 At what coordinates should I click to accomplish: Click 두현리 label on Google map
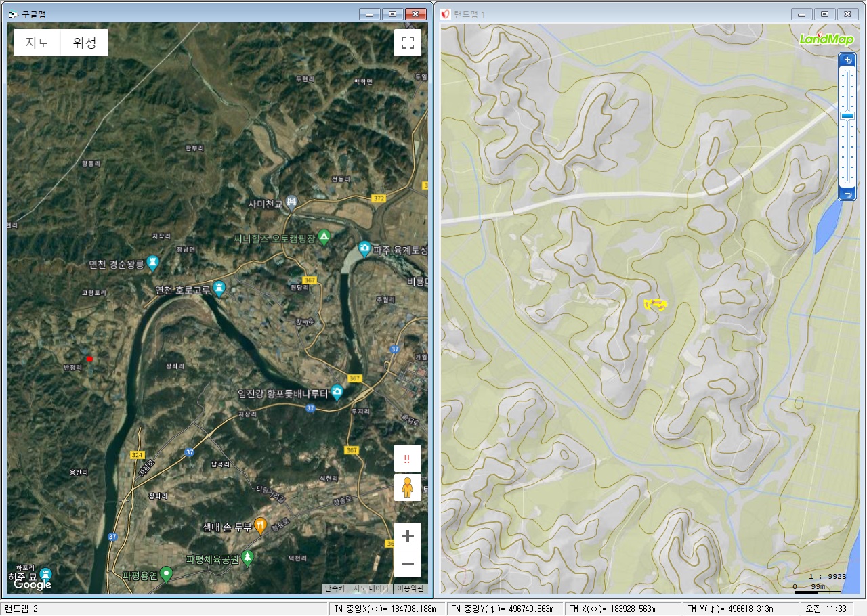tap(305, 79)
